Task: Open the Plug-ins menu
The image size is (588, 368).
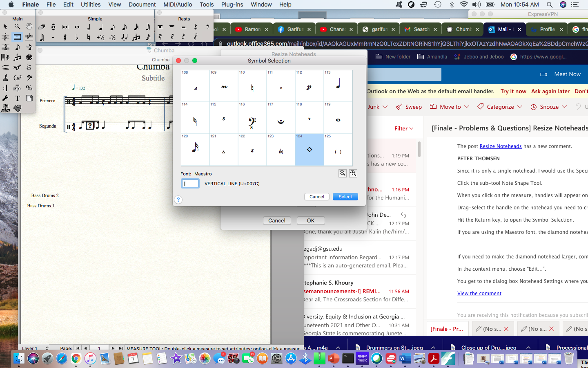Action: click(x=232, y=4)
